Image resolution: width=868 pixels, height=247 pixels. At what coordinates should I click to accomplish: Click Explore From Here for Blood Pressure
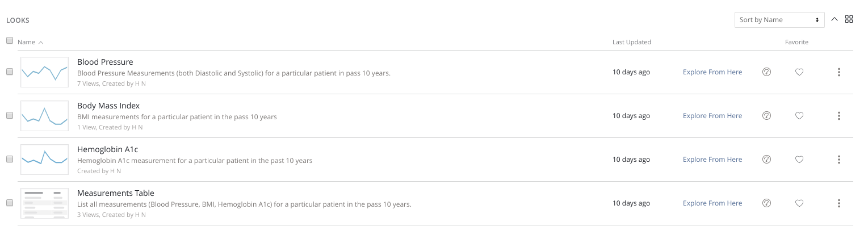click(x=712, y=72)
